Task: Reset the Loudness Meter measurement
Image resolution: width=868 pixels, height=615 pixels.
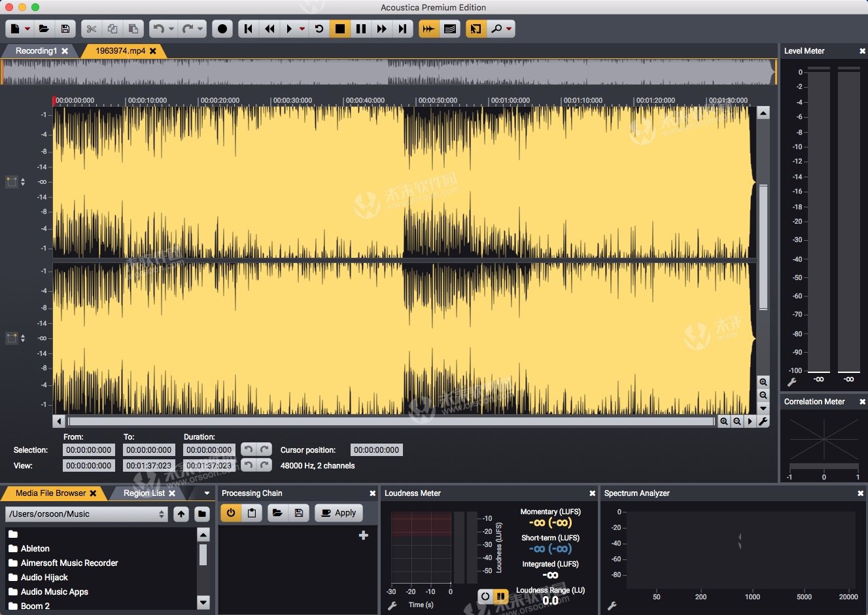Action: coord(485,596)
